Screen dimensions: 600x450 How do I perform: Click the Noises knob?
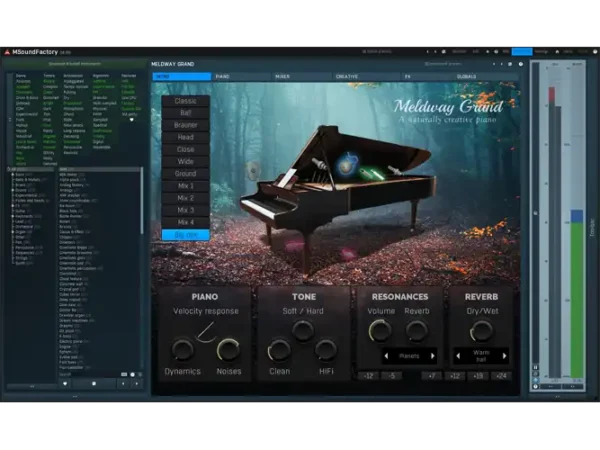point(228,350)
